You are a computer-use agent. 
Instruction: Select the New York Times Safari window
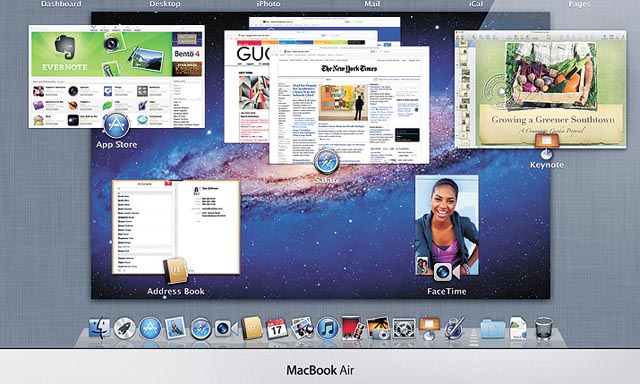(349, 105)
